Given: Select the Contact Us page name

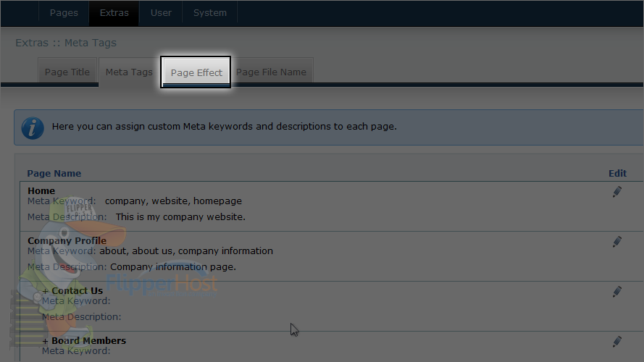Looking at the screenshot, I should 78,290.
